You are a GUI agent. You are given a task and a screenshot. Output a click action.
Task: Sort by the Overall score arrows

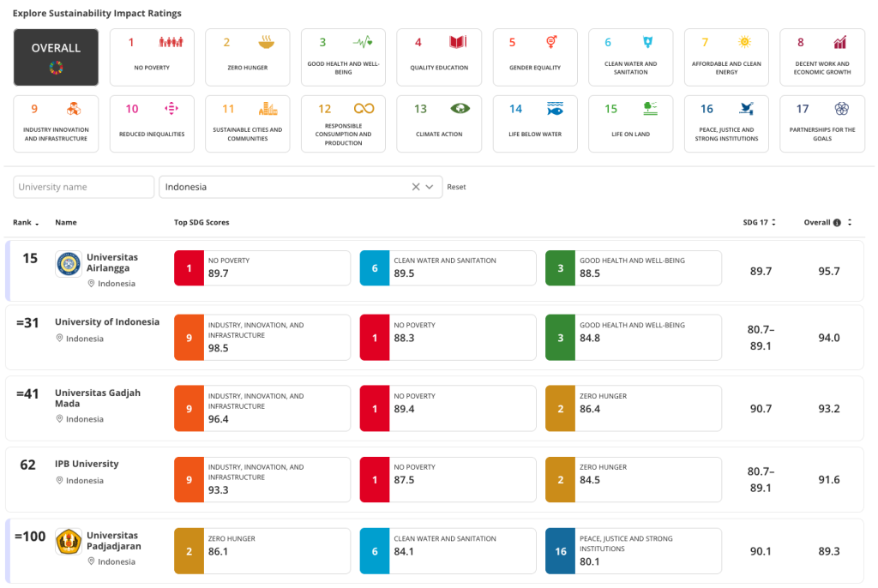pos(850,222)
